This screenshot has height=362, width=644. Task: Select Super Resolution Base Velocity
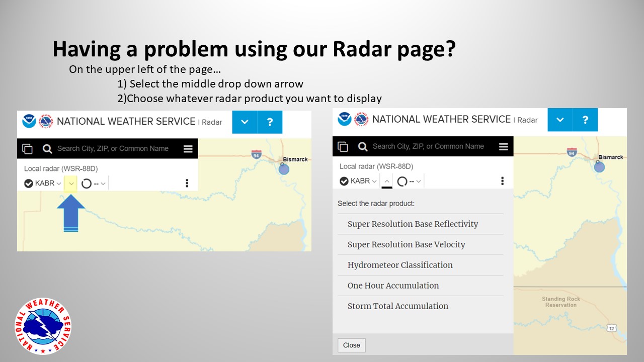point(421,245)
